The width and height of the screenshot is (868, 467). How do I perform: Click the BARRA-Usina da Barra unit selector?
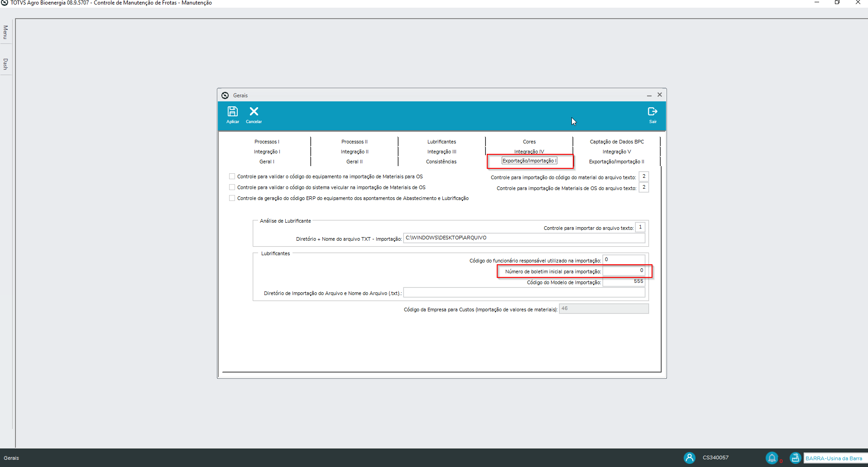click(x=835, y=458)
